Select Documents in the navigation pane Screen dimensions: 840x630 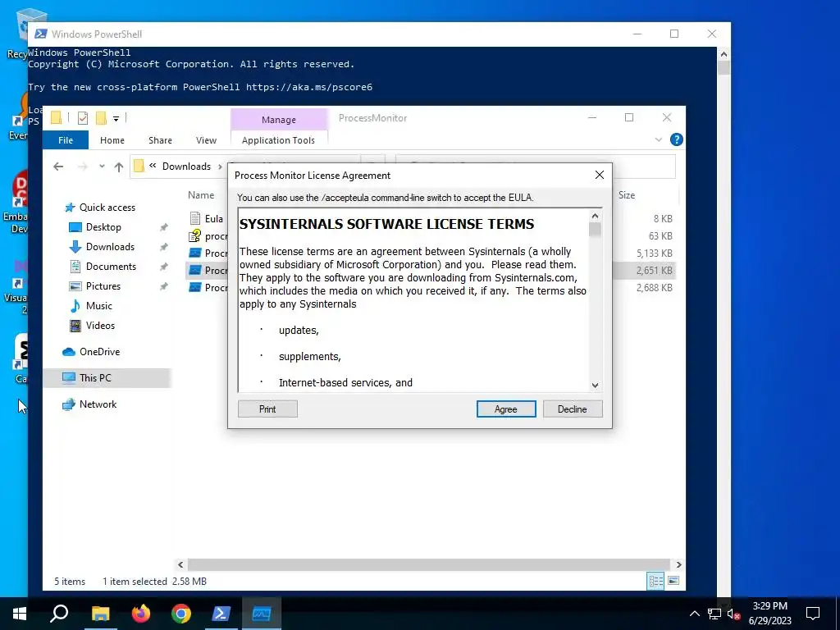(111, 267)
